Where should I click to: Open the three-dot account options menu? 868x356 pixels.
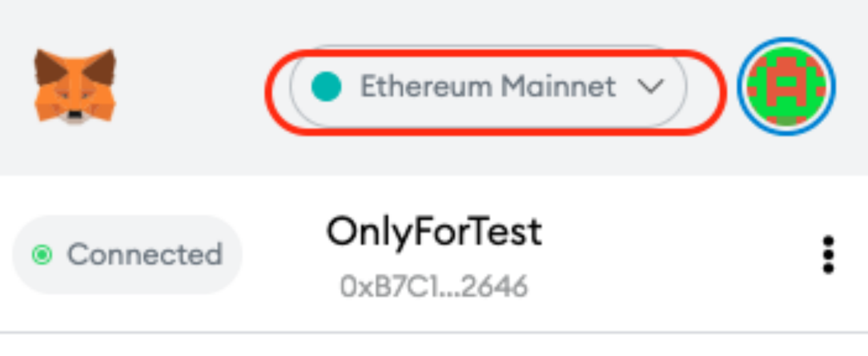click(828, 255)
